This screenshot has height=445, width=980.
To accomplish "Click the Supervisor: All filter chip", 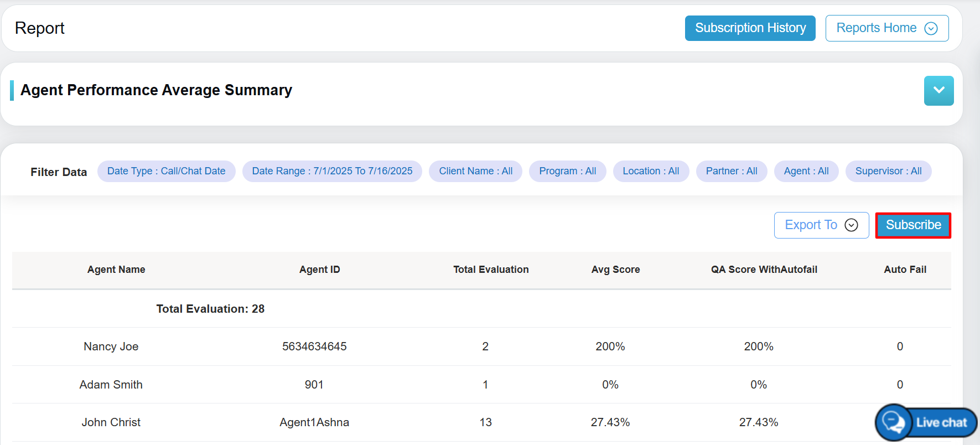I will pos(888,172).
